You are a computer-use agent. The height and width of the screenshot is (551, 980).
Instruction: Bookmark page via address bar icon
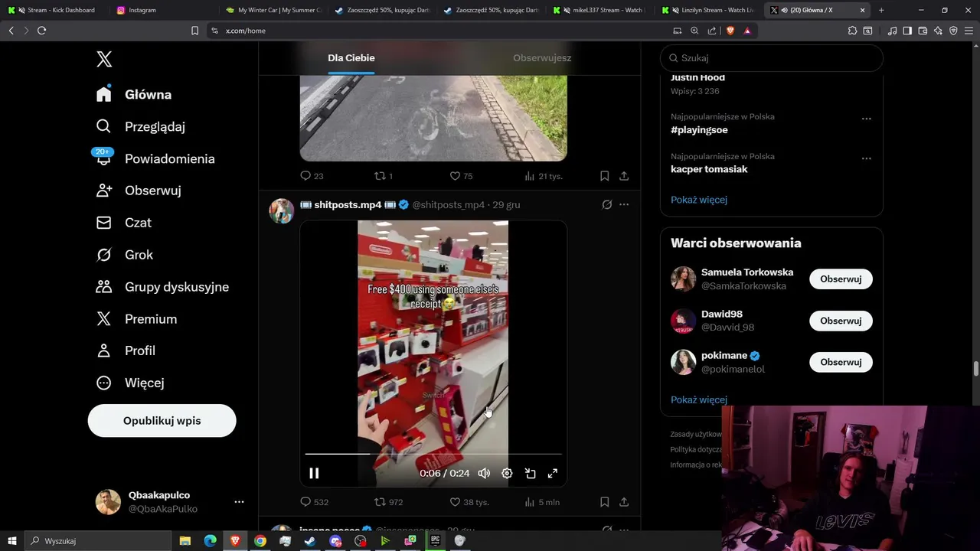(x=194, y=31)
